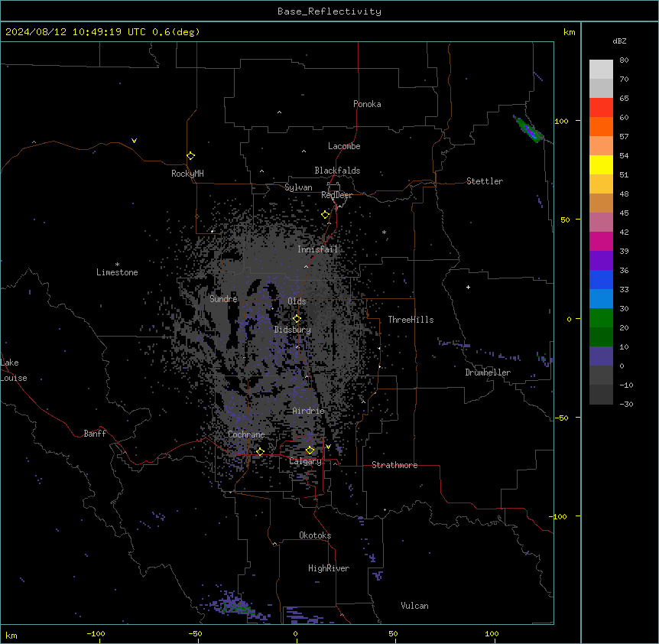659x644 pixels.
Task: Click the Blackfalds city label
Action: pos(337,171)
